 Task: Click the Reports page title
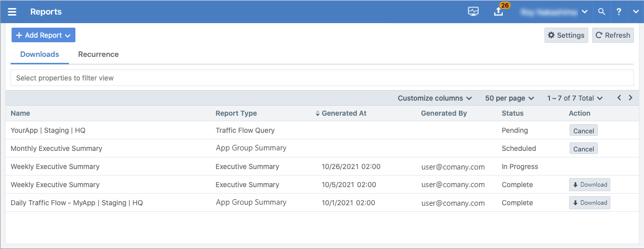point(46,12)
